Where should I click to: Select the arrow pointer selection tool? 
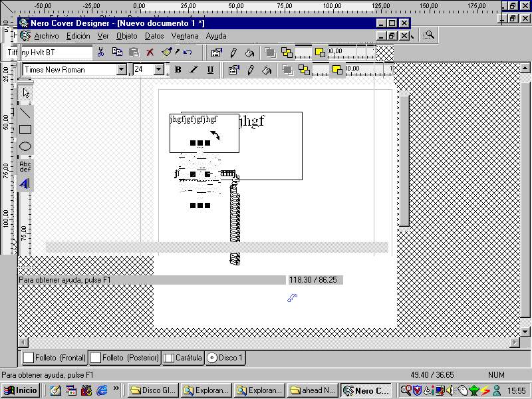pos(25,92)
